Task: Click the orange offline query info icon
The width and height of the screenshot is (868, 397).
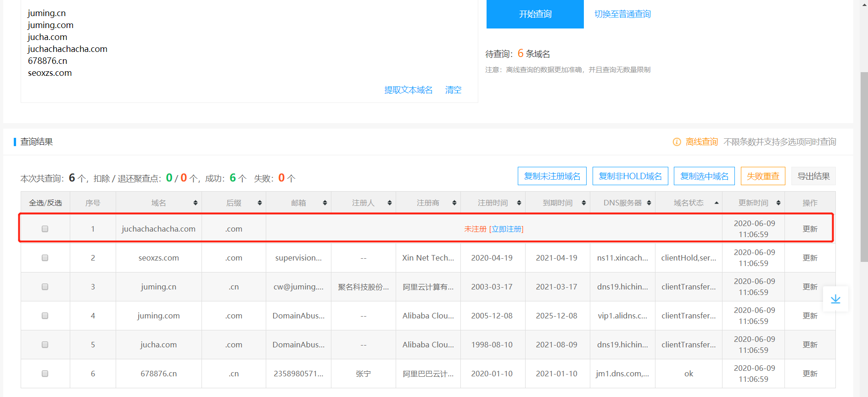Action: tap(677, 142)
